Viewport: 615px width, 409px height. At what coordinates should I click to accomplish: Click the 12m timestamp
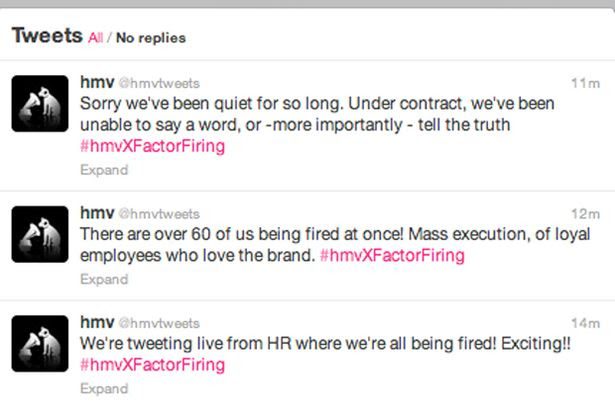pyautogui.click(x=586, y=214)
